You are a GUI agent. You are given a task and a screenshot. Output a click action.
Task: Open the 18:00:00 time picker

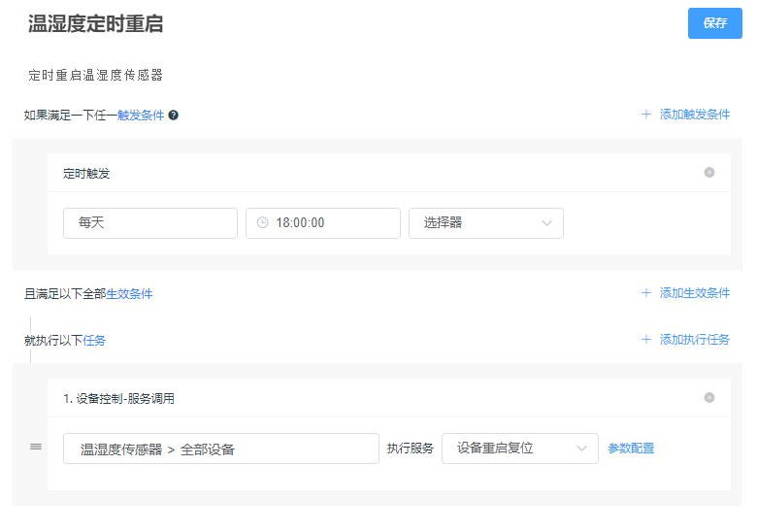(x=323, y=223)
